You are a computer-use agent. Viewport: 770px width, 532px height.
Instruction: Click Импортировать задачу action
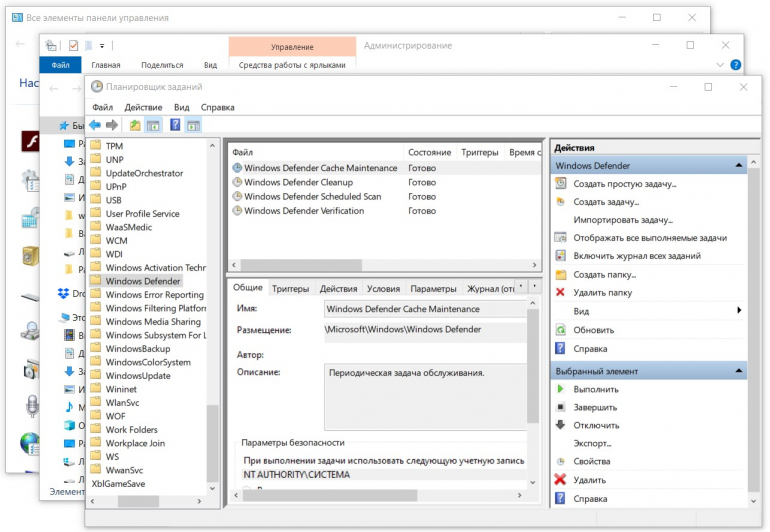pyautogui.click(x=623, y=220)
